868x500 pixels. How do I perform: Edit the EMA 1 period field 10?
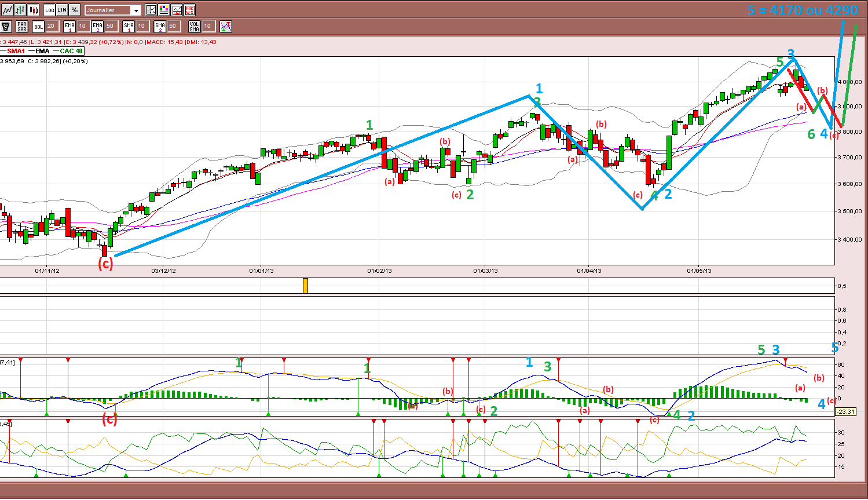[x=83, y=26]
